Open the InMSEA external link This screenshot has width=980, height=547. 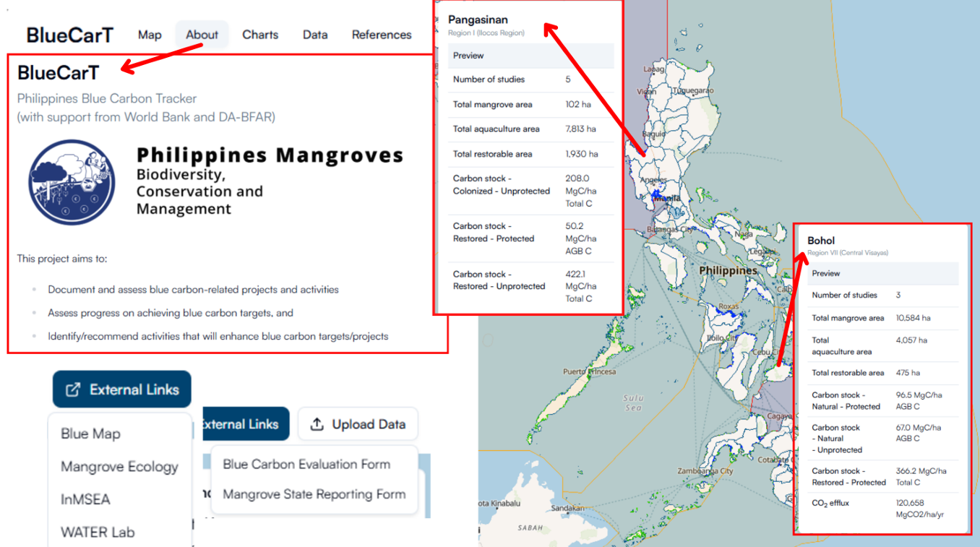click(x=85, y=499)
